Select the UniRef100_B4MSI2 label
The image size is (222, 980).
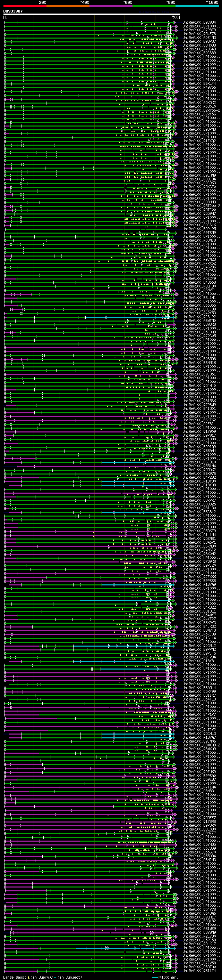coord(199,550)
